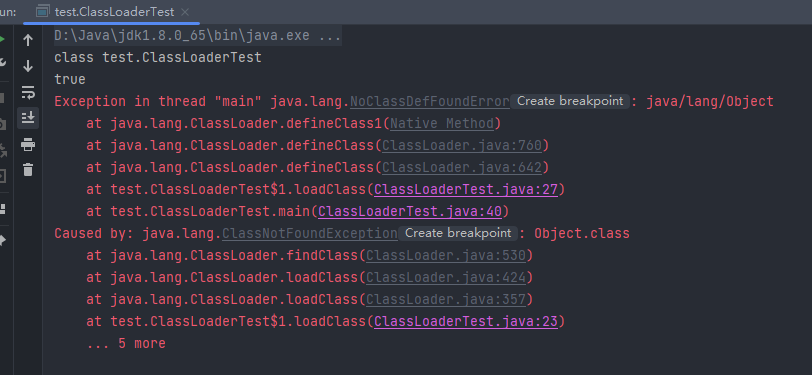Open the ClassLoader.java:530 link
The height and width of the screenshot is (375, 812).
coord(445,255)
